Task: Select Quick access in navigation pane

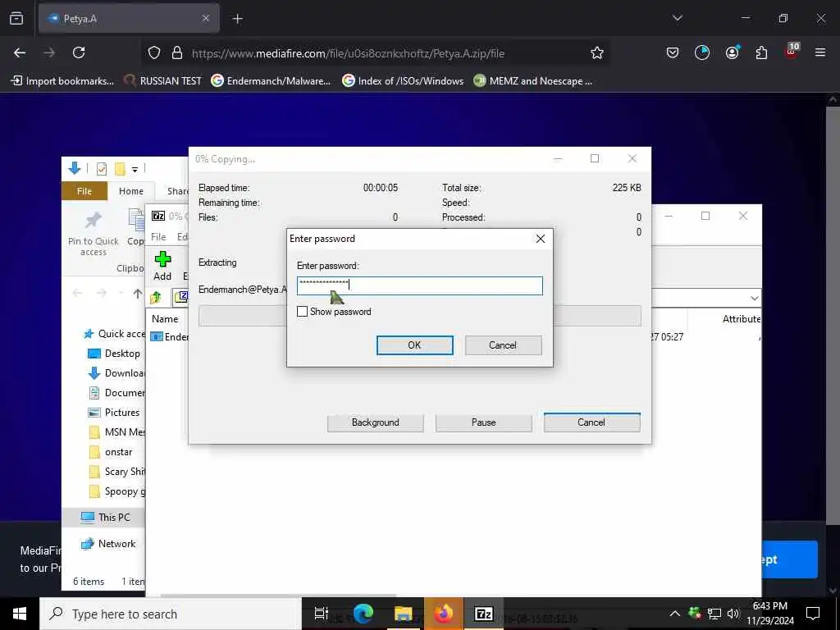Action: coord(113,334)
